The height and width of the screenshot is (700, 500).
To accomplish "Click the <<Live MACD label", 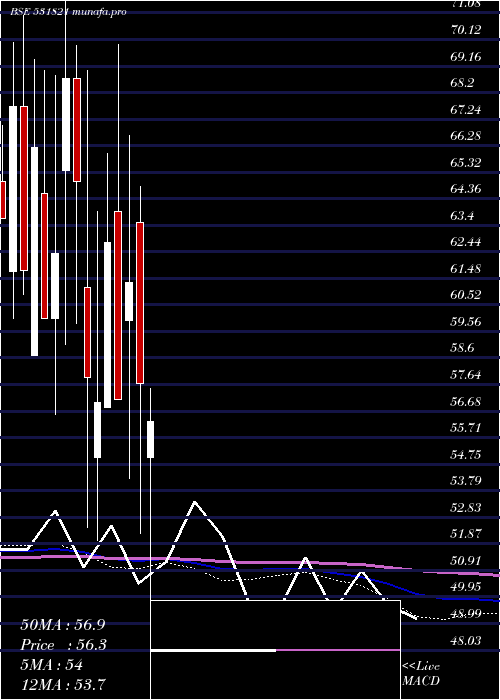I will point(421,673).
